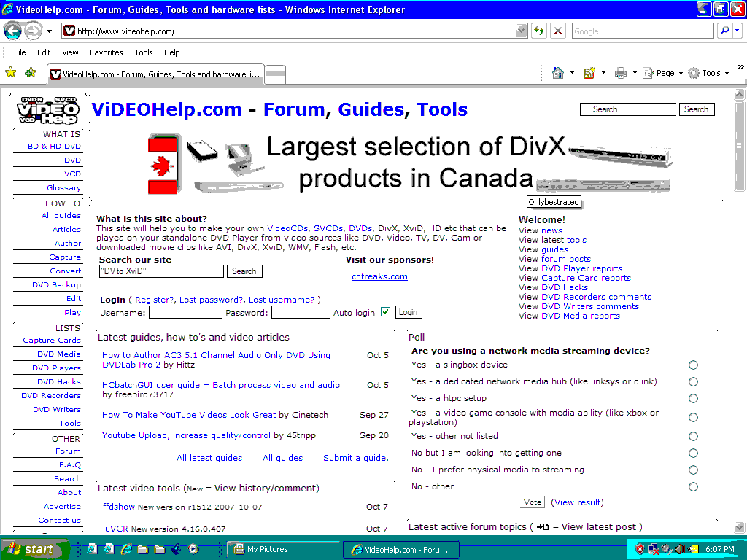
Task: Open the Favorites Center star icon
Action: [10, 73]
